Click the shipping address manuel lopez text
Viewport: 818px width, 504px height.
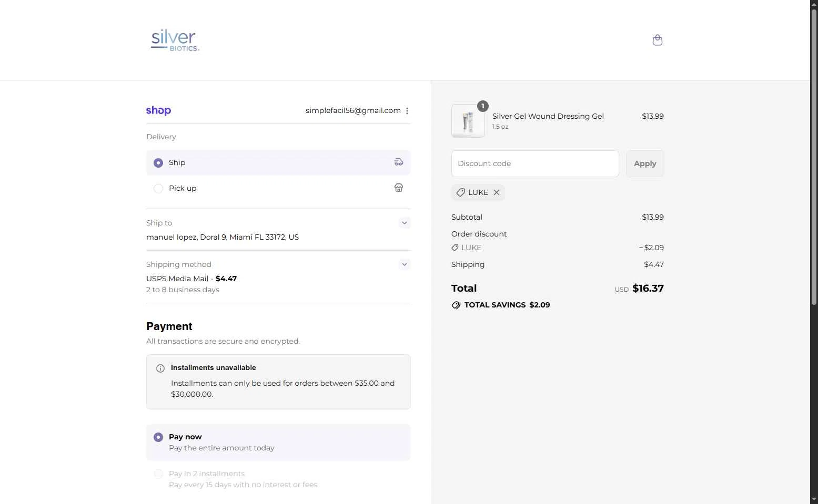[x=223, y=237]
